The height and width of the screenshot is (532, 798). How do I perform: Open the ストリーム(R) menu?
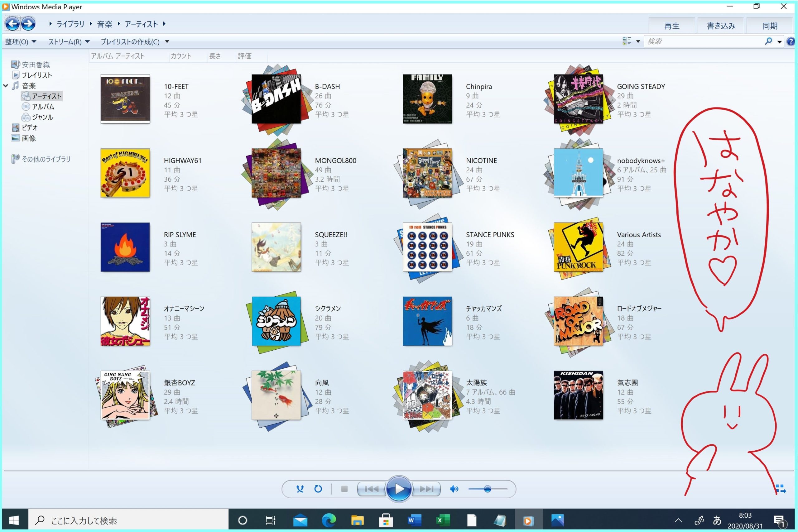tap(69, 42)
